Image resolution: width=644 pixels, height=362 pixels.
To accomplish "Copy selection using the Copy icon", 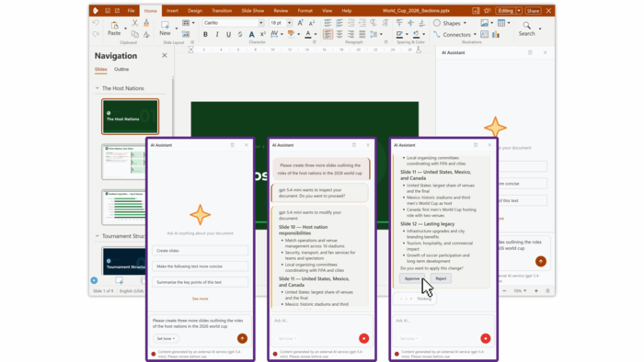I will [134, 34].
